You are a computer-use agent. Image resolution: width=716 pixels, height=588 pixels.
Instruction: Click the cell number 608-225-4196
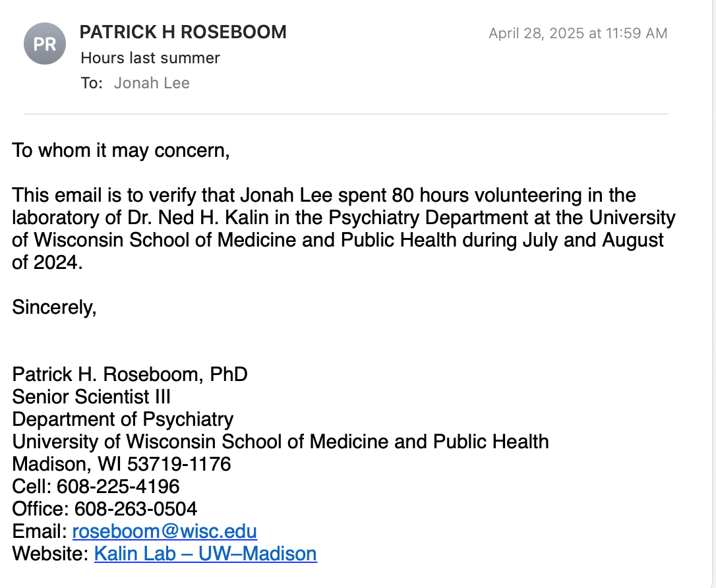click(x=118, y=486)
